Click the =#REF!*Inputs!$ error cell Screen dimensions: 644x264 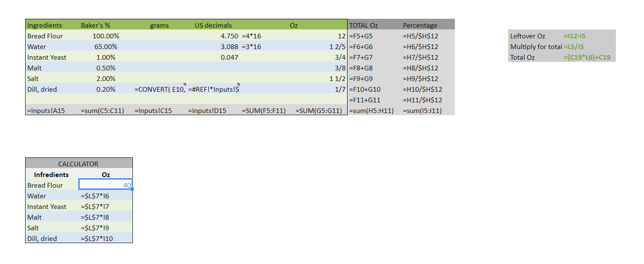[213, 89]
